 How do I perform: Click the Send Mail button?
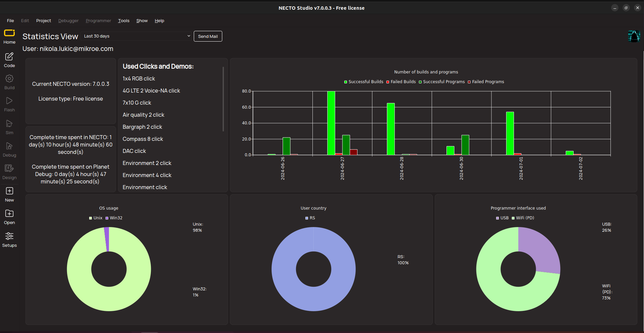tap(208, 36)
